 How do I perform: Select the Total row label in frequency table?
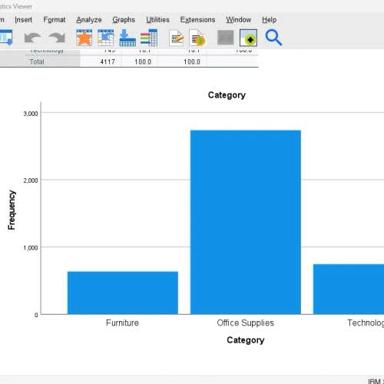click(x=37, y=62)
